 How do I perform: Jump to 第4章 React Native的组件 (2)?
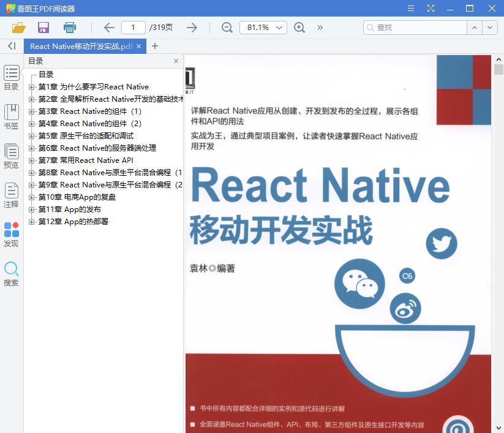pyautogui.click(x=90, y=124)
